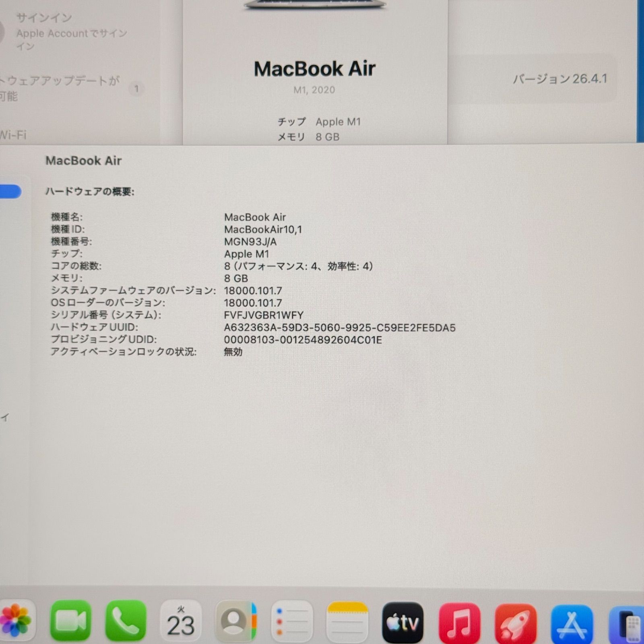Select system firmware version 18000.101.7
Viewport: 644px width, 644px height.
point(253,291)
